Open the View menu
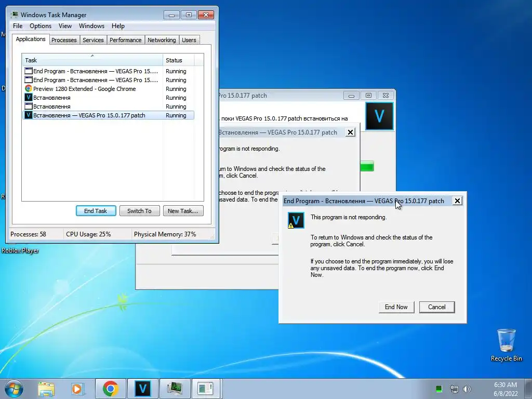The image size is (532, 399). tap(65, 26)
